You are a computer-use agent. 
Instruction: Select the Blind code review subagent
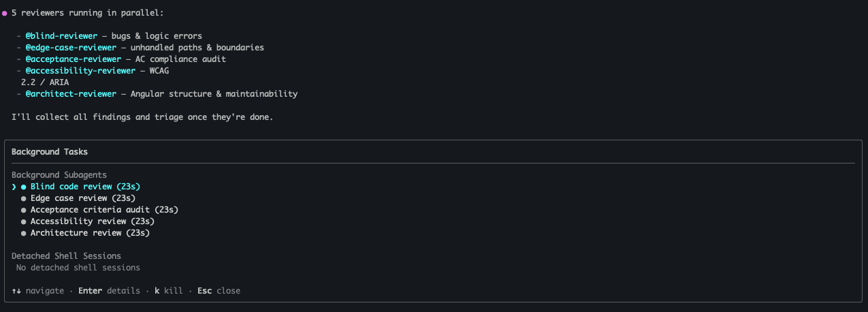tap(85, 187)
